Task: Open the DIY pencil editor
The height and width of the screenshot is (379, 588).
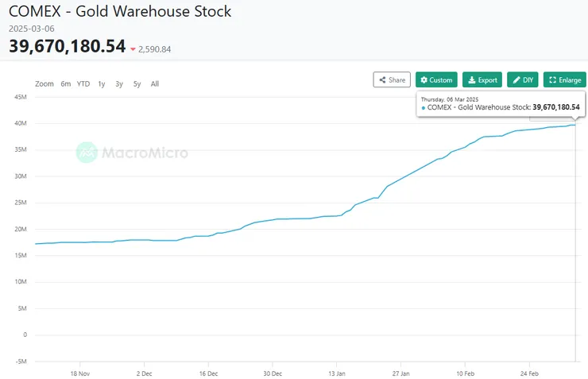Action: pyautogui.click(x=522, y=79)
